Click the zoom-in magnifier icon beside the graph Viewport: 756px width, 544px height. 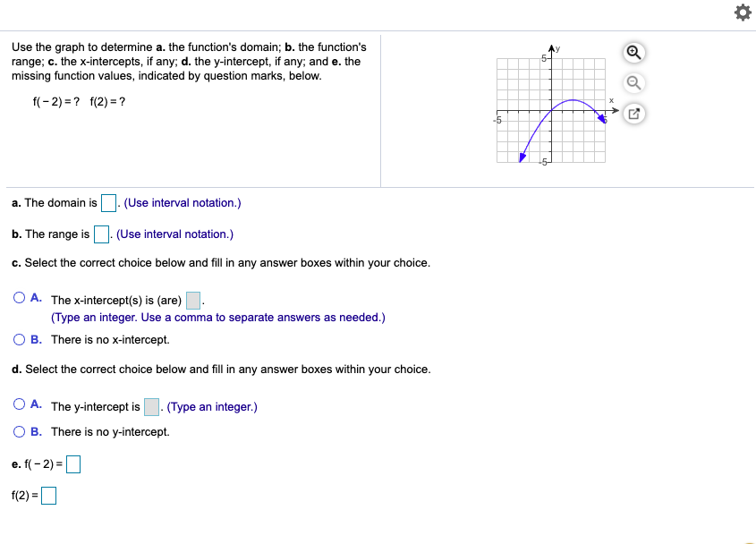point(633,53)
